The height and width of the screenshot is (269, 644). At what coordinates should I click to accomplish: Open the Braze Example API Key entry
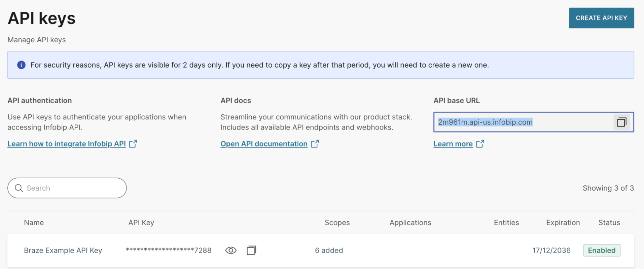tap(63, 251)
